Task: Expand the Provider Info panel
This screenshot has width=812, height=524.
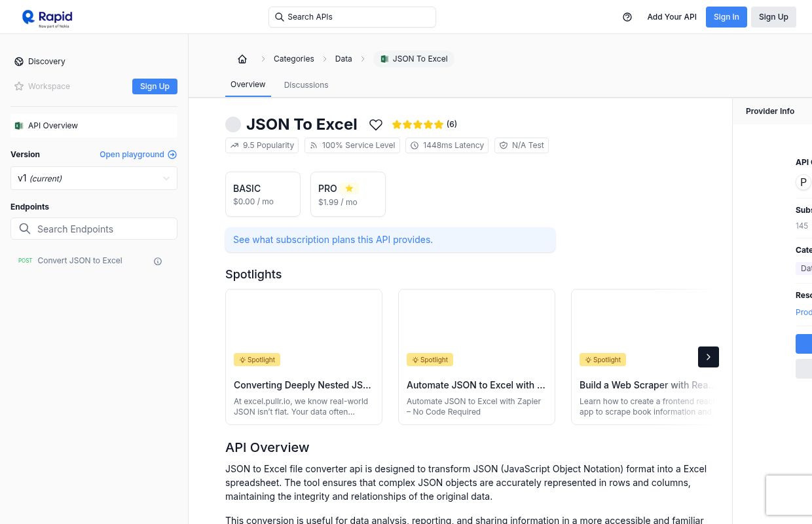Action: click(x=770, y=111)
